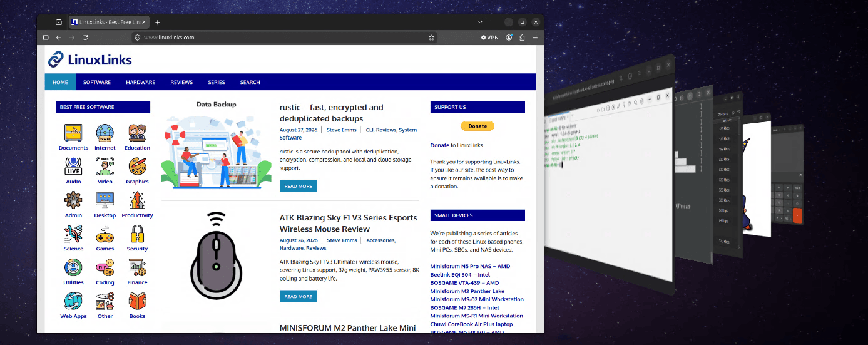This screenshot has height=345, width=868.
Task: Open the browser account profile icon
Action: point(509,38)
